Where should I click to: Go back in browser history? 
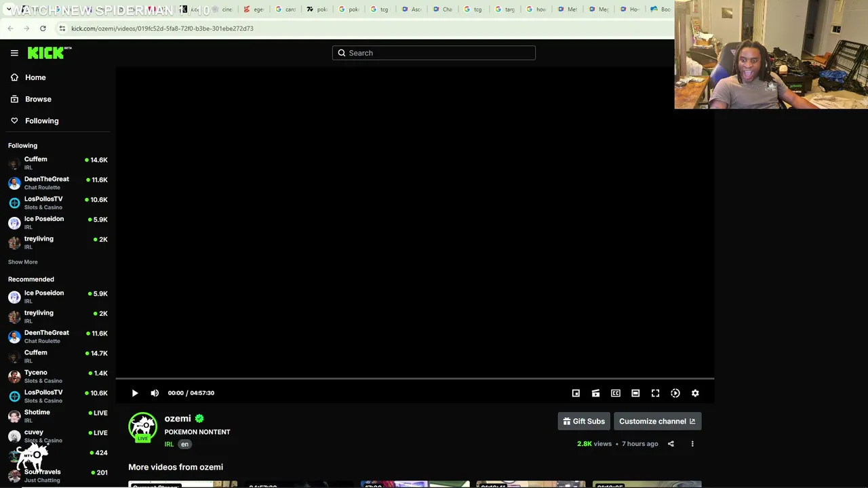point(10,28)
